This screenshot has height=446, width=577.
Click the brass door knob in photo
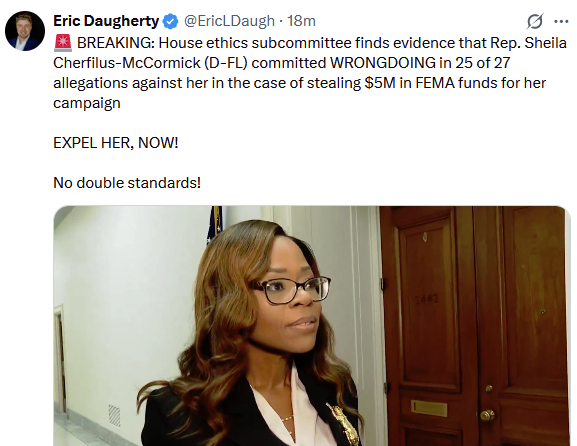(487, 415)
